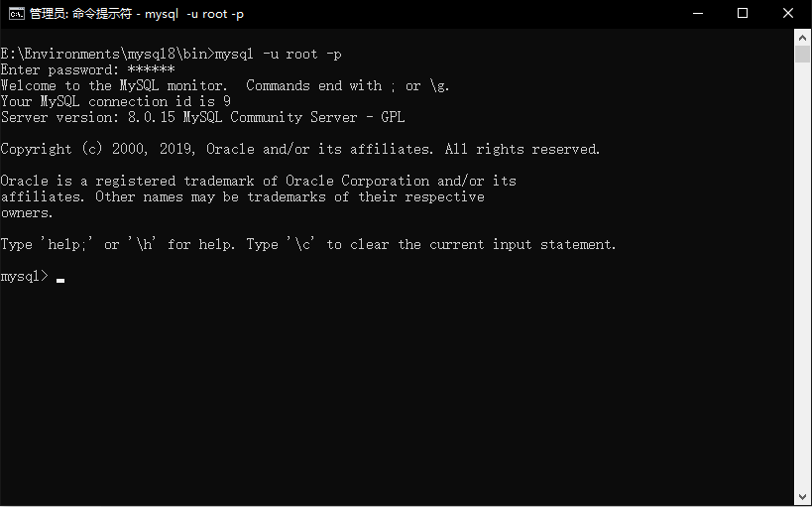This screenshot has height=507, width=812.
Task: Click the Type 'help;' instruction line
Action: 308,245
